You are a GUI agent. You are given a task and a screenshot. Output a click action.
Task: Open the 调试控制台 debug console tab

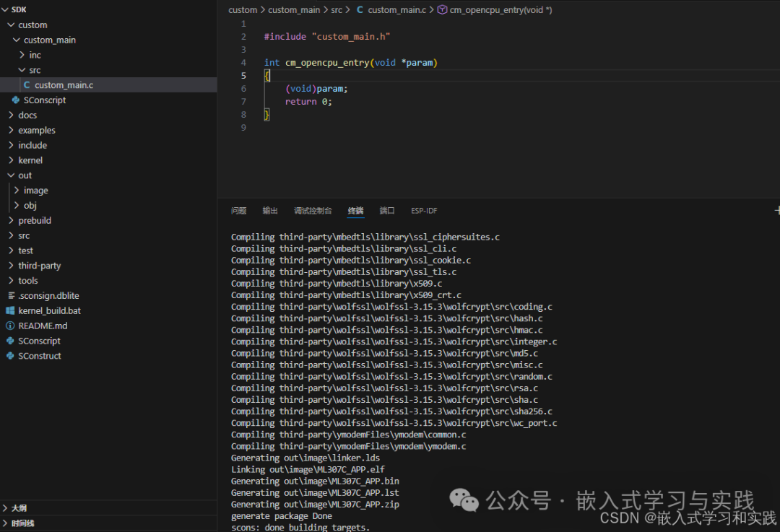pos(313,211)
